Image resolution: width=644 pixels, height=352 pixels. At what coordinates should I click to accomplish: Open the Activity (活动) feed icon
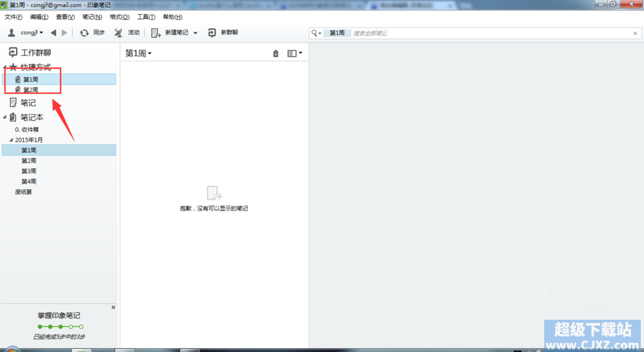click(x=118, y=32)
